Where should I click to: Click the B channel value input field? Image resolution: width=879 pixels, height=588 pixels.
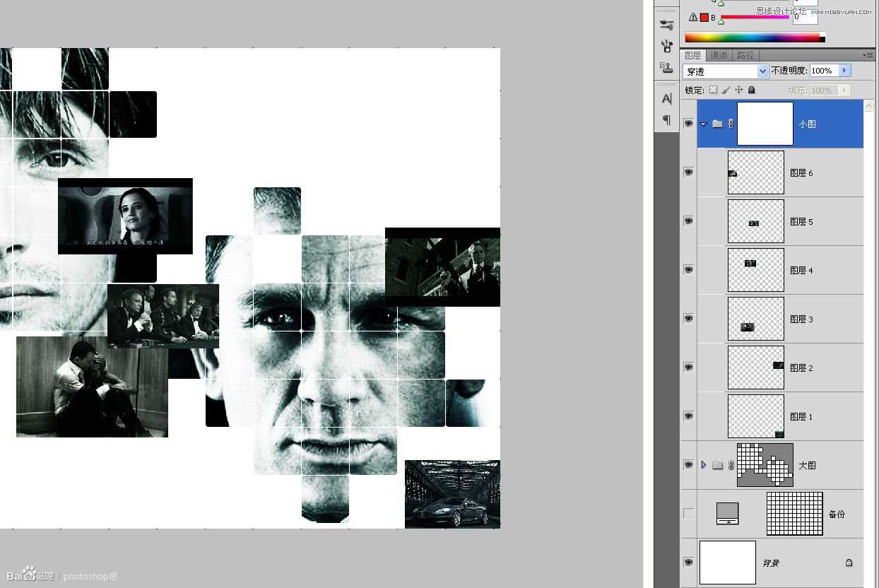(x=805, y=18)
